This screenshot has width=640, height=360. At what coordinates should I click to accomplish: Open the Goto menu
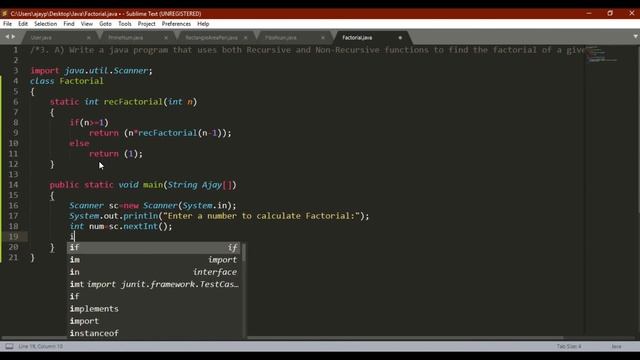105,24
